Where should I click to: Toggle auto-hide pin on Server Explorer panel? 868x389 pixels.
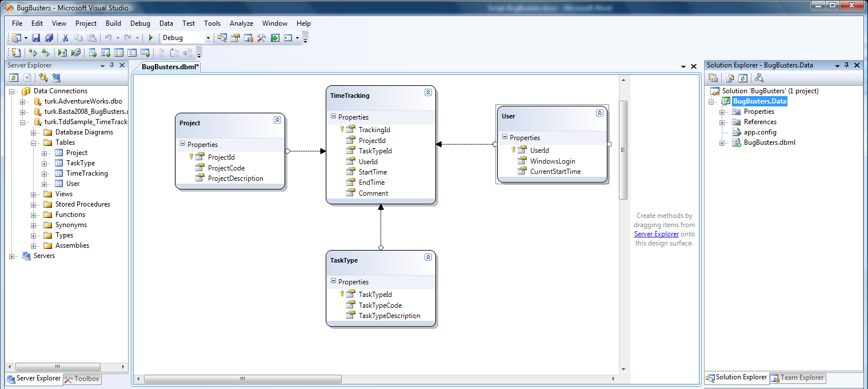[x=112, y=65]
